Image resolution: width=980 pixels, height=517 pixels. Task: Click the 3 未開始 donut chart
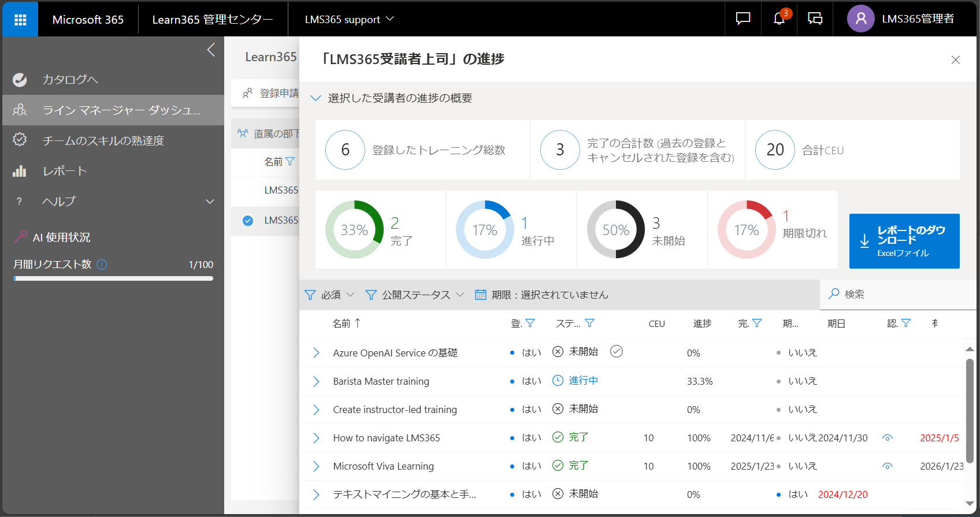point(616,229)
